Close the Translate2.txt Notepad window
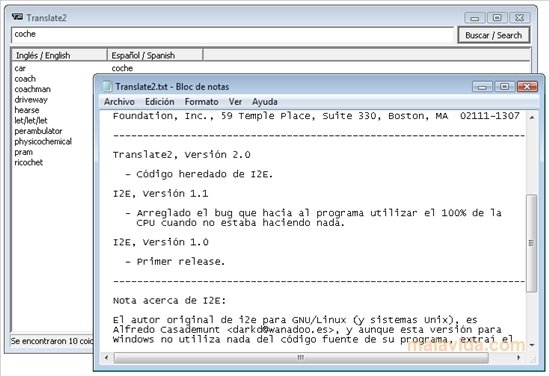 coord(527,86)
